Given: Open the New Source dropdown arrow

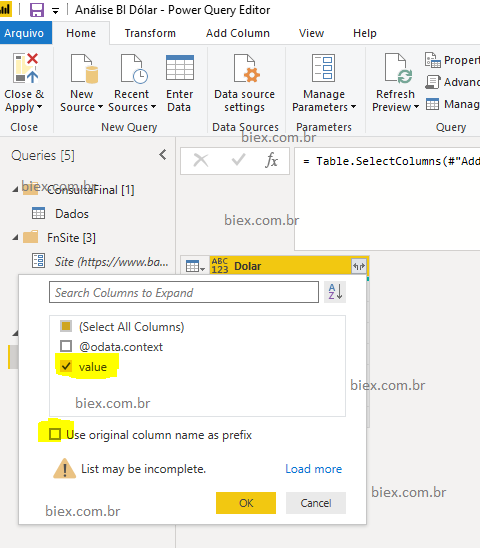Looking at the screenshot, I should click(x=100, y=107).
